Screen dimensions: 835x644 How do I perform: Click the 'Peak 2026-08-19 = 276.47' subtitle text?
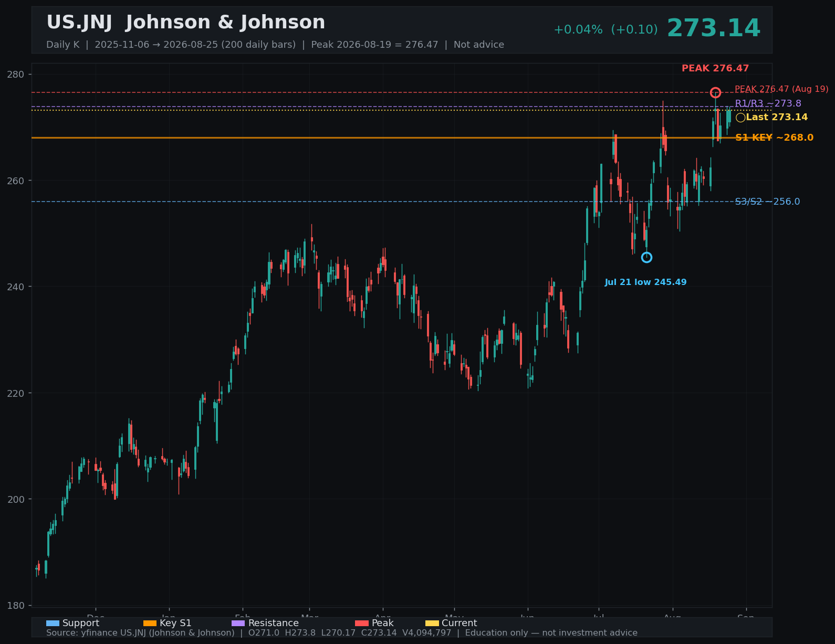[374, 45]
